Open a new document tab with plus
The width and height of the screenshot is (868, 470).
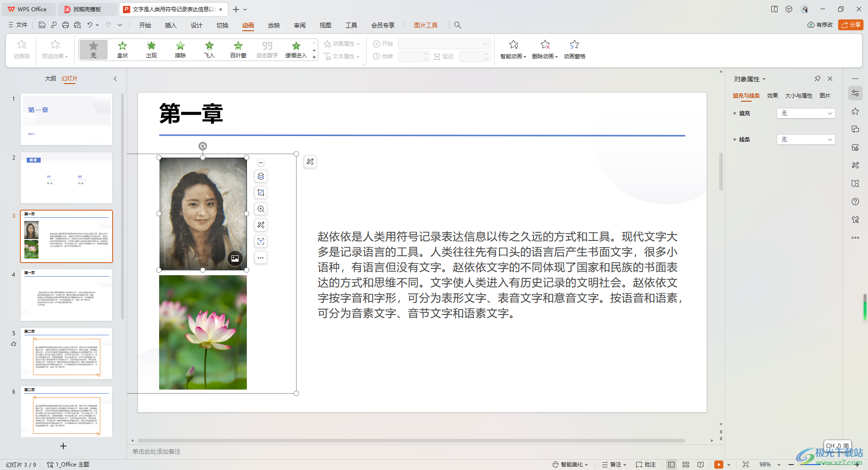point(236,9)
